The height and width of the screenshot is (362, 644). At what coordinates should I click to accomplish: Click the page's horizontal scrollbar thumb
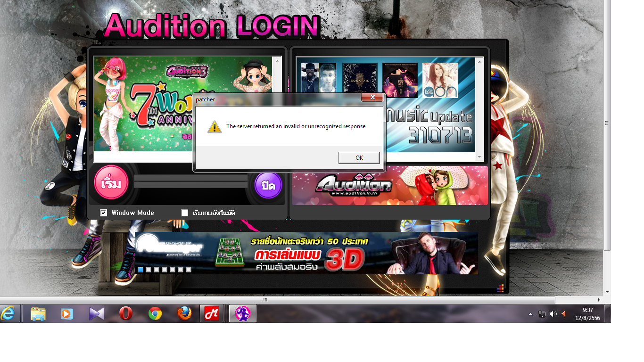pos(278,300)
